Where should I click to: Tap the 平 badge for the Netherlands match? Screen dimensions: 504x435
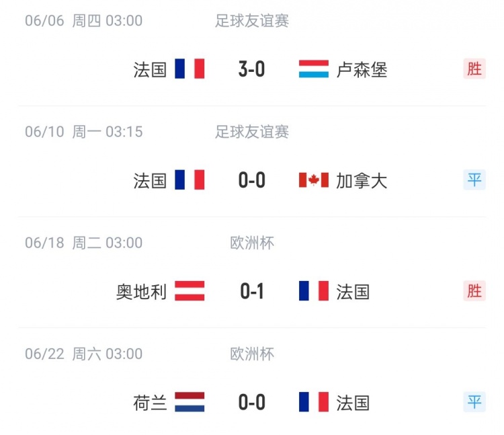474,401
